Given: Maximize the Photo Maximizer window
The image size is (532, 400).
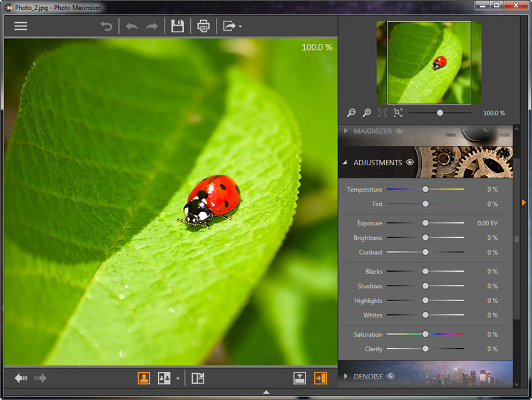Looking at the screenshot, I should (x=497, y=6).
